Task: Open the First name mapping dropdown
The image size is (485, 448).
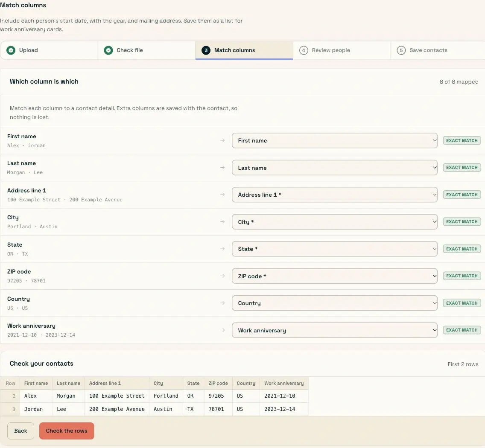Action: coord(335,140)
